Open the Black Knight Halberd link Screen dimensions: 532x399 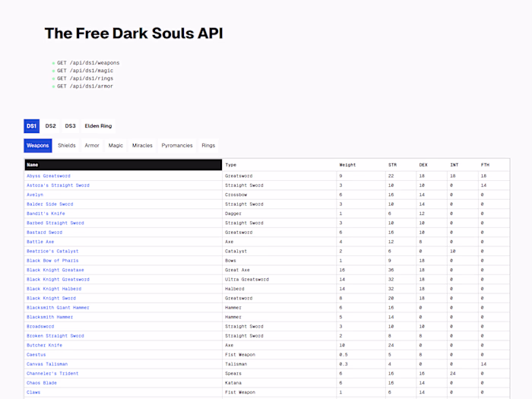point(54,289)
